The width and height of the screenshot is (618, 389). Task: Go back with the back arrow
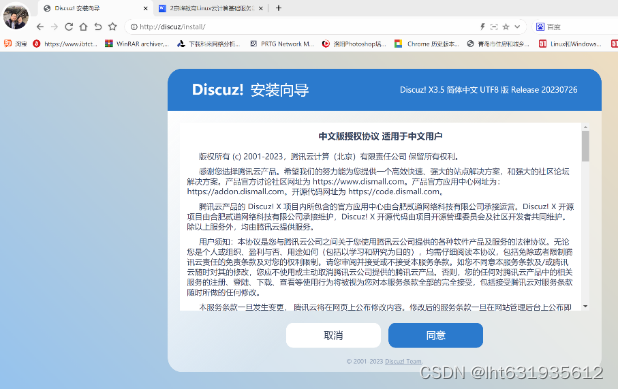point(40,27)
